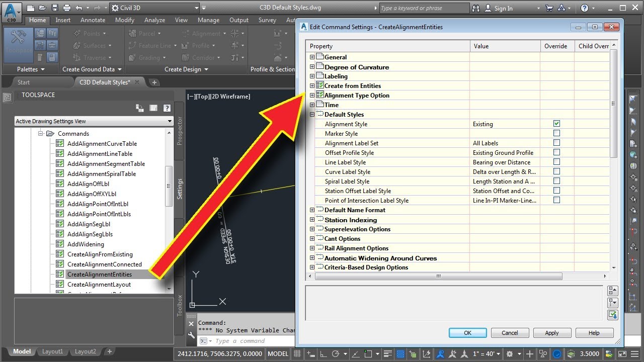Image resolution: width=644 pixels, height=362 pixels.
Task: Click the property grid vertical scrollbar thumb
Action: (613, 103)
